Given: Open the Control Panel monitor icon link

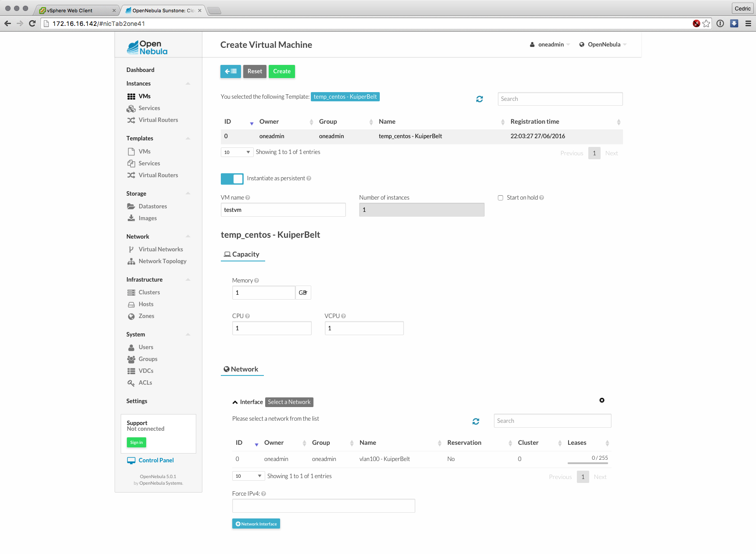Looking at the screenshot, I should tap(131, 461).
